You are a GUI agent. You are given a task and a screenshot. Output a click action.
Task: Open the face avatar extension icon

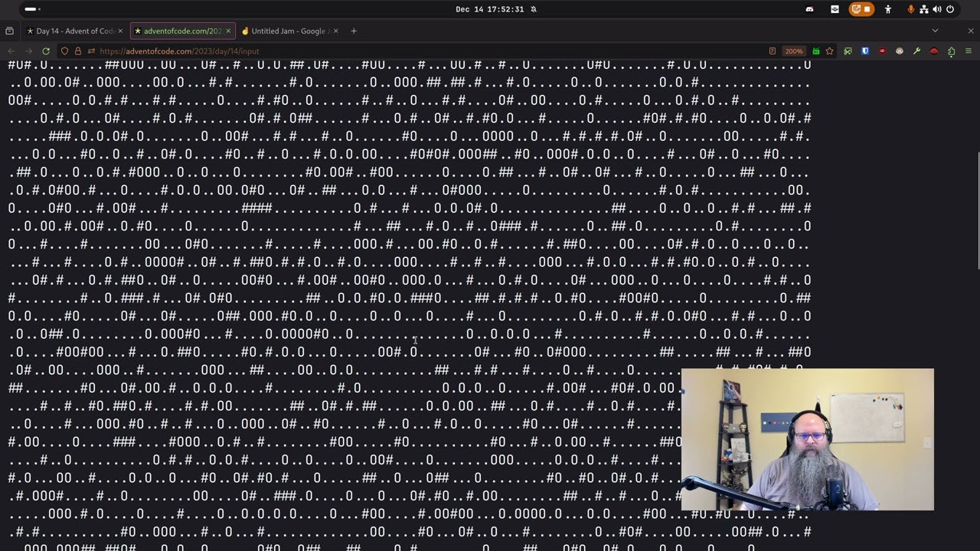[900, 51]
